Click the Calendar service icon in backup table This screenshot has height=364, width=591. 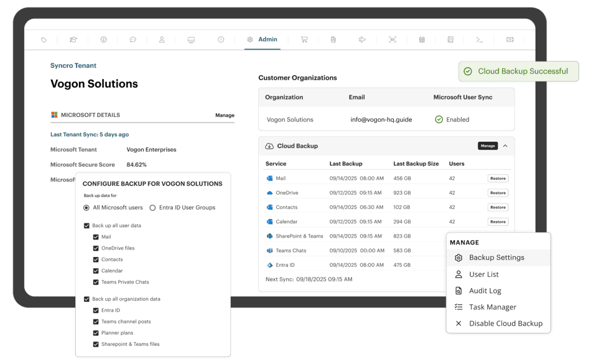(x=270, y=222)
